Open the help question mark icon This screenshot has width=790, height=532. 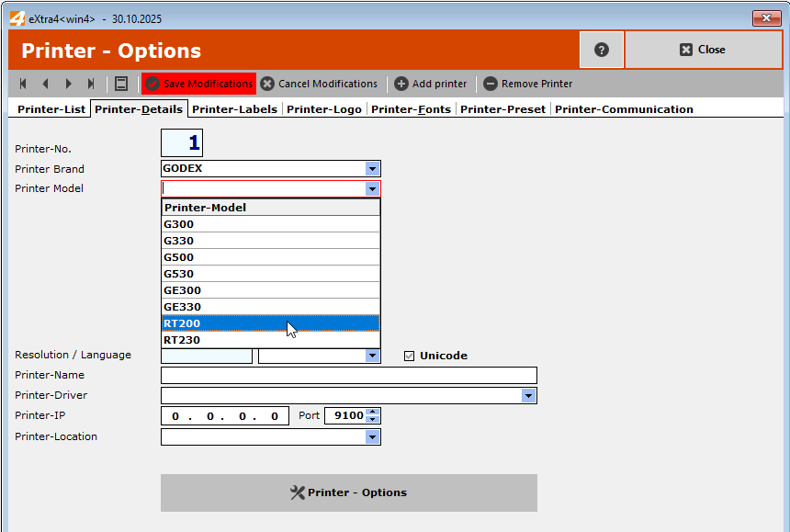tap(602, 50)
